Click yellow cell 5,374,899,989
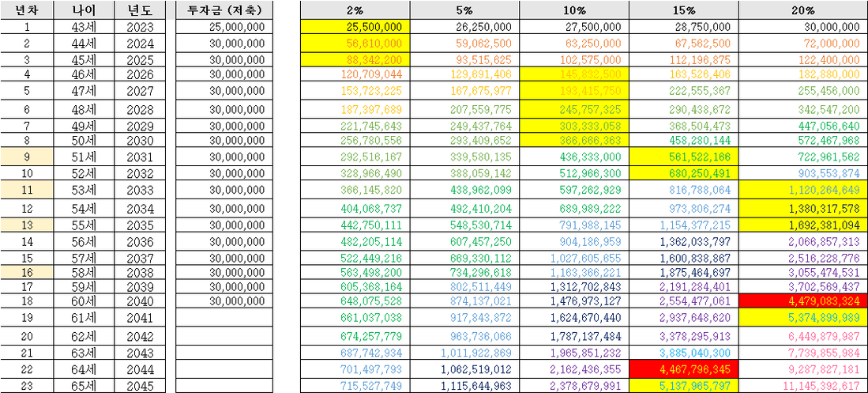 [x=803, y=318]
